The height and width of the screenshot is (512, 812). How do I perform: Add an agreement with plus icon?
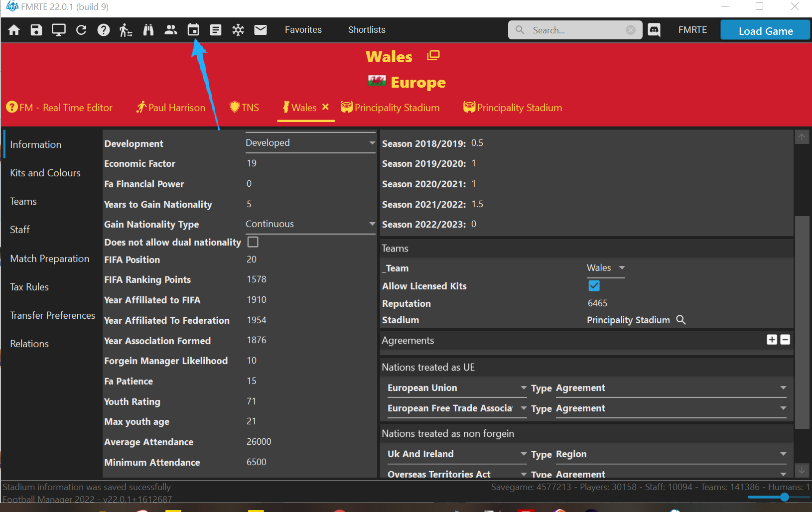tap(772, 340)
